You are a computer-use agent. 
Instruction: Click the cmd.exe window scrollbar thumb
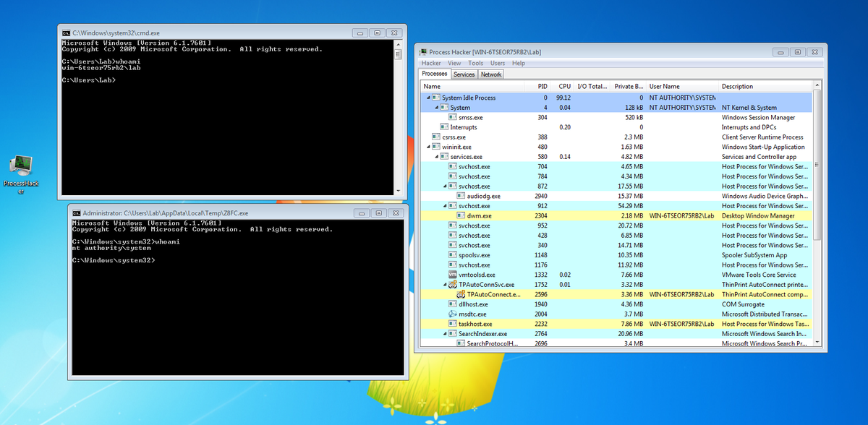398,54
